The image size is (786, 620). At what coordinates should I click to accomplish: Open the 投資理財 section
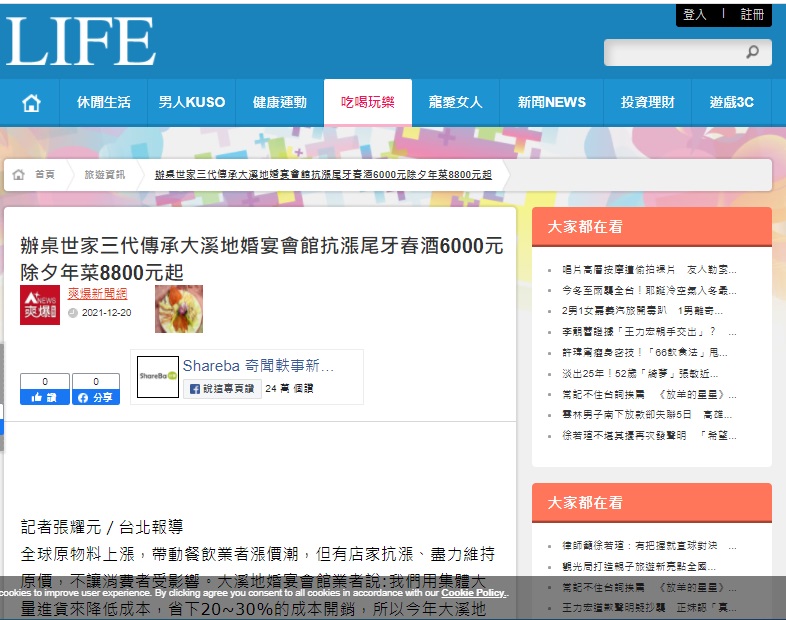647,102
